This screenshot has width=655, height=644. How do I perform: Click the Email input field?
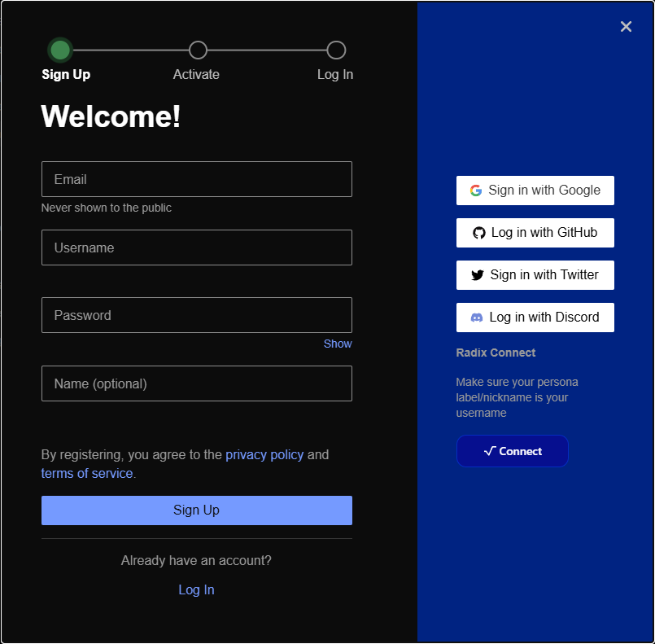(x=196, y=179)
